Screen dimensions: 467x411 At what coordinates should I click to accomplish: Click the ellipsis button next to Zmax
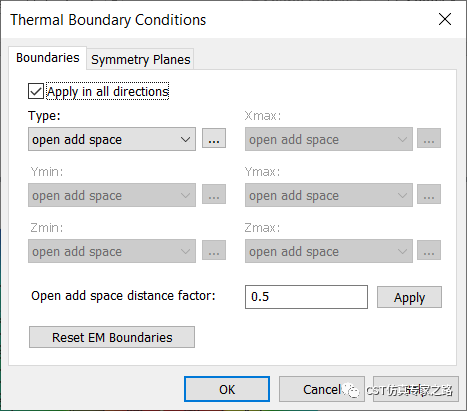pos(429,250)
